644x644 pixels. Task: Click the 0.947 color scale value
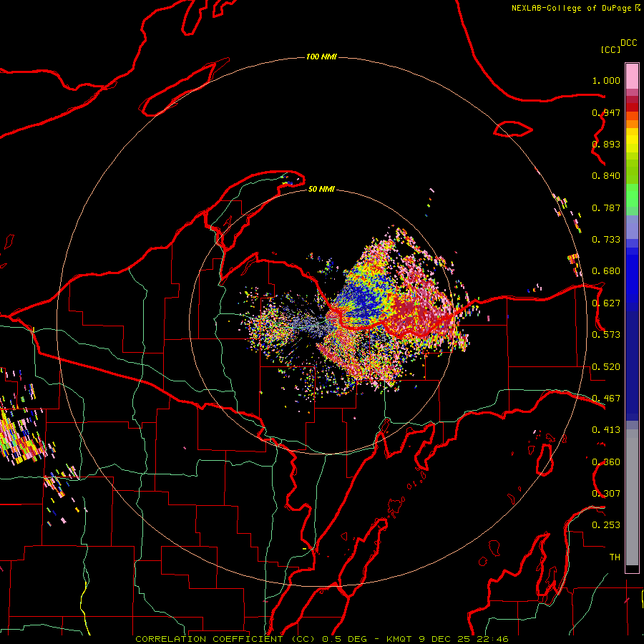coord(606,112)
